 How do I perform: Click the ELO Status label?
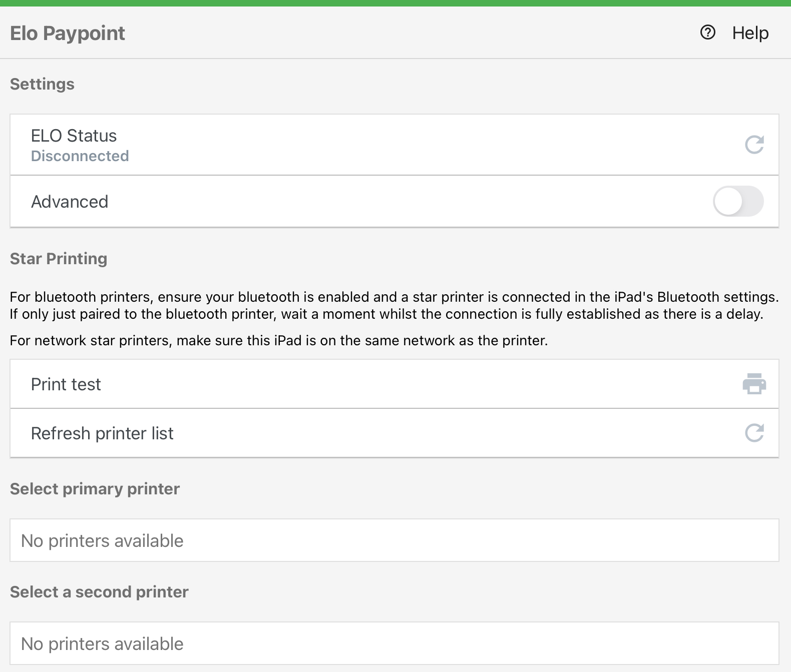click(74, 136)
